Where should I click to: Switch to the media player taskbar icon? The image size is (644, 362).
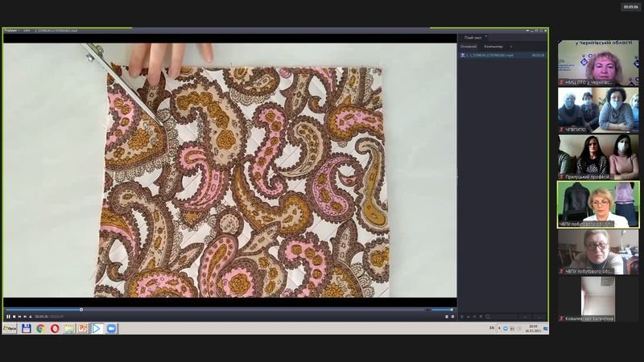click(97, 328)
